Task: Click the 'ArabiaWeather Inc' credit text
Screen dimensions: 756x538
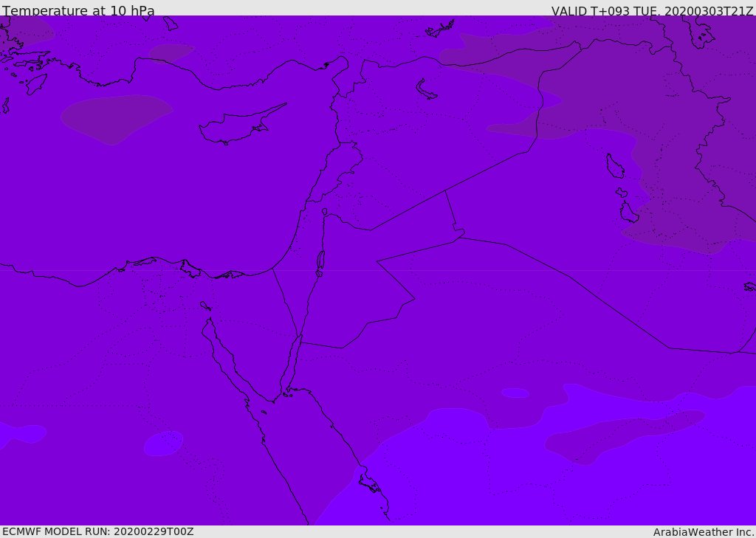Action: 703,532
